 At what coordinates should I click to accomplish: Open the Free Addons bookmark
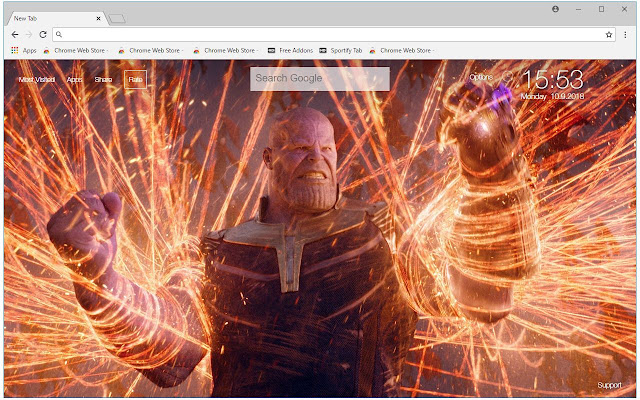tap(290, 51)
